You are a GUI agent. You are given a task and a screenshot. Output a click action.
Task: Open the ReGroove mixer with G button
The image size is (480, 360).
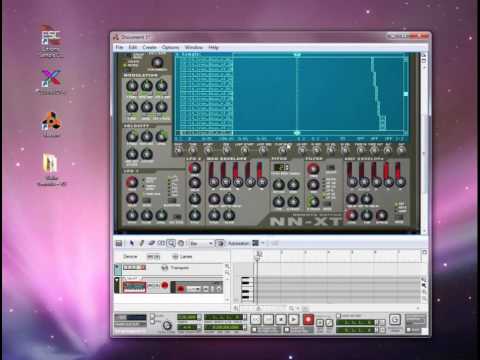coord(395,320)
